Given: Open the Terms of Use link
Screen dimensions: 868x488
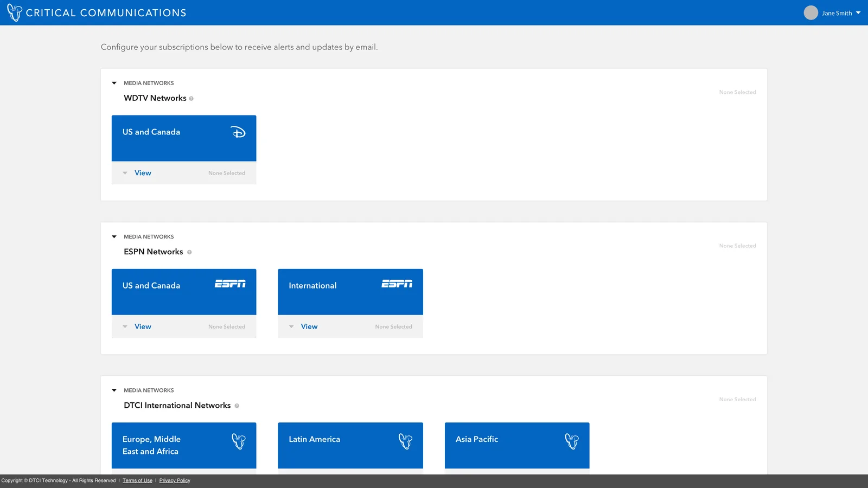Looking at the screenshot, I should (x=137, y=480).
